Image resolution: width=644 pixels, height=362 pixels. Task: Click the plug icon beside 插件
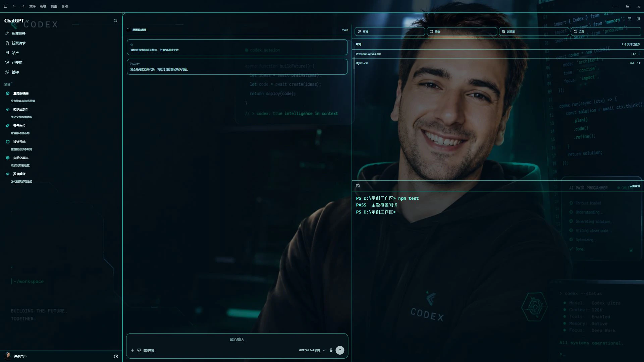pyautogui.click(x=7, y=72)
